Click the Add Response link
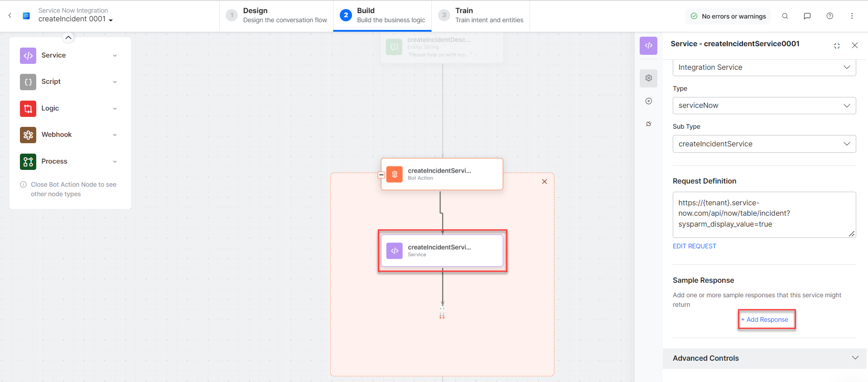Image resolution: width=868 pixels, height=382 pixels. (767, 319)
